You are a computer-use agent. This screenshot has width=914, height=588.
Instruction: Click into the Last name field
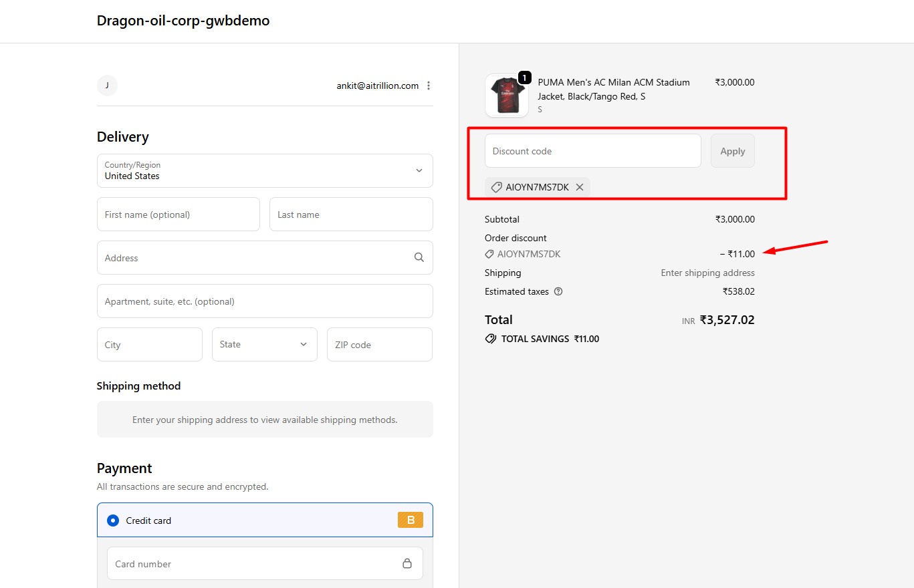pos(351,214)
